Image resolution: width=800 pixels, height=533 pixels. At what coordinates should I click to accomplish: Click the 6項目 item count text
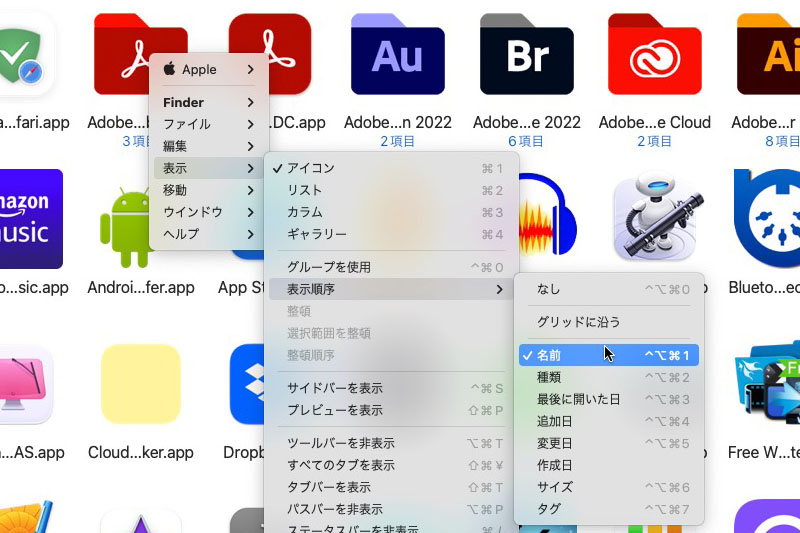(x=526, y=141)
